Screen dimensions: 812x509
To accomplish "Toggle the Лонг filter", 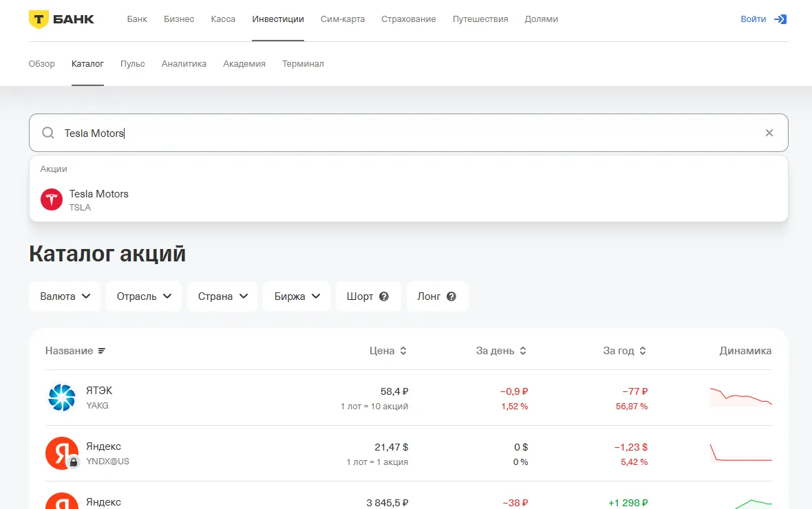I will (429, 296).
